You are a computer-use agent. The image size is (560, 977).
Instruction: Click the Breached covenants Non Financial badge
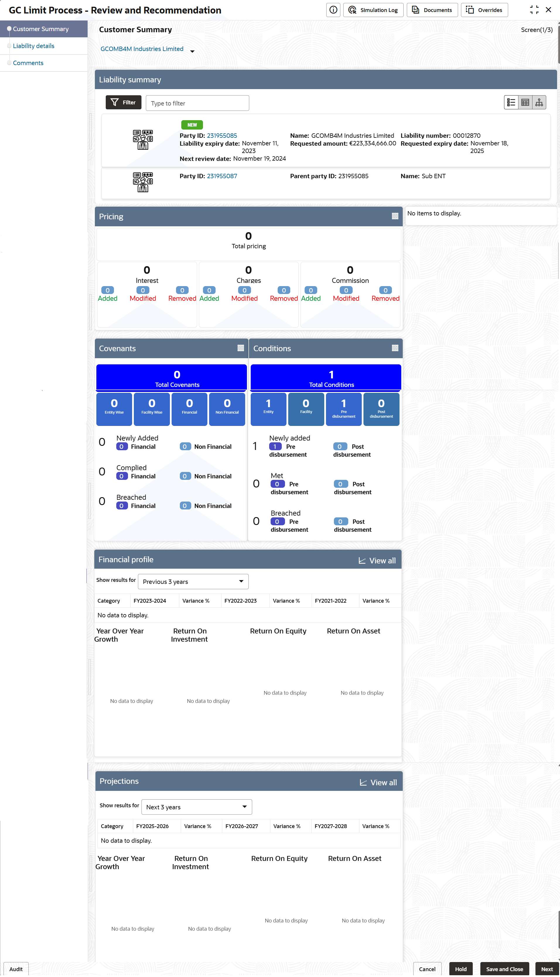pyautogui.click(x=185, y=505)
